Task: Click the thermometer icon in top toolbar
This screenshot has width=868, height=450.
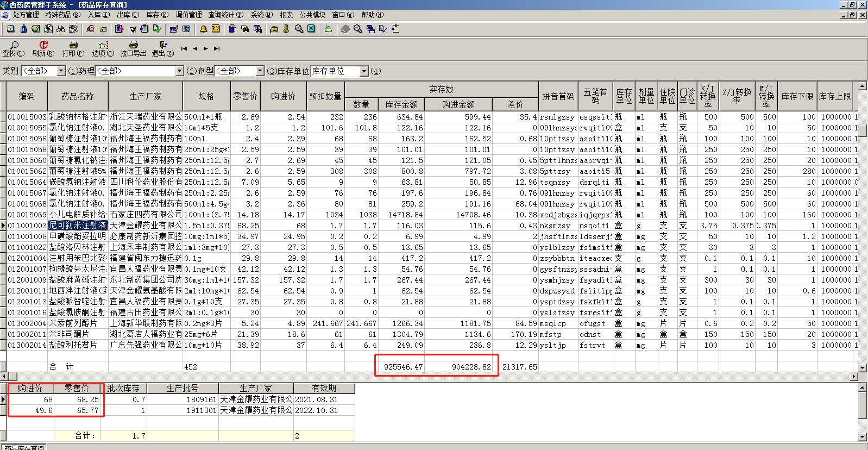Action: click(286, 29)
